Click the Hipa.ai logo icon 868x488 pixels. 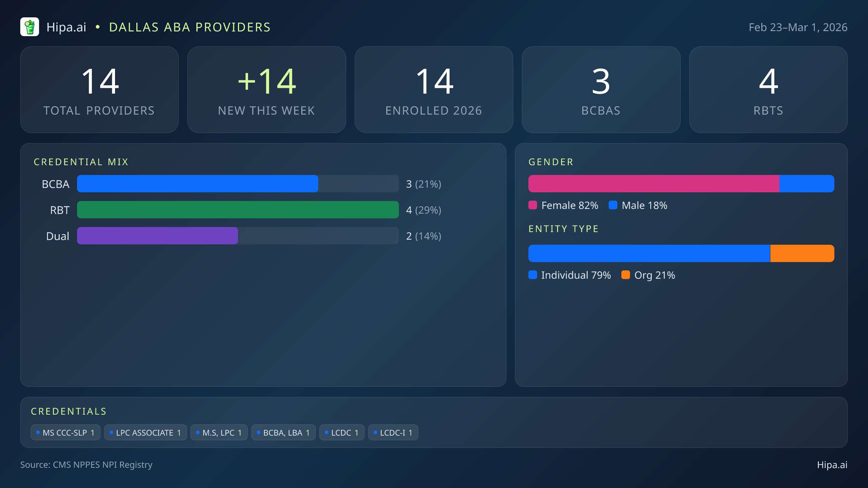tap(30, 27)
